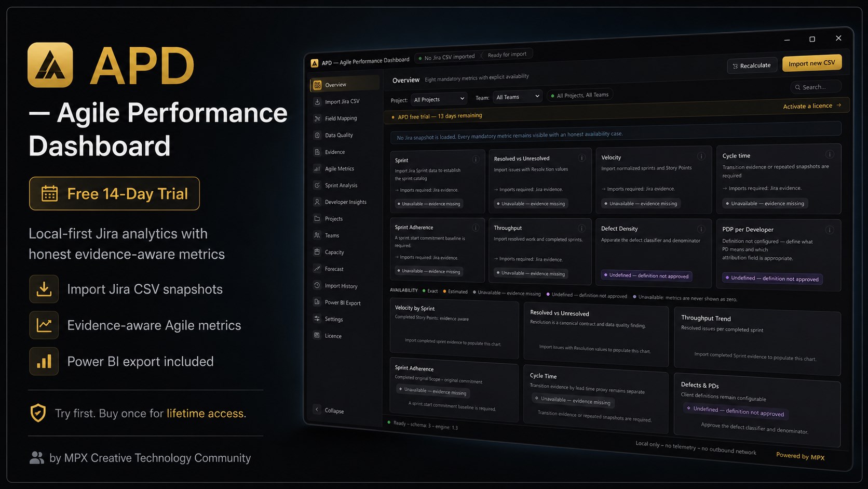Click the Import History clock icon

[317, 285]
